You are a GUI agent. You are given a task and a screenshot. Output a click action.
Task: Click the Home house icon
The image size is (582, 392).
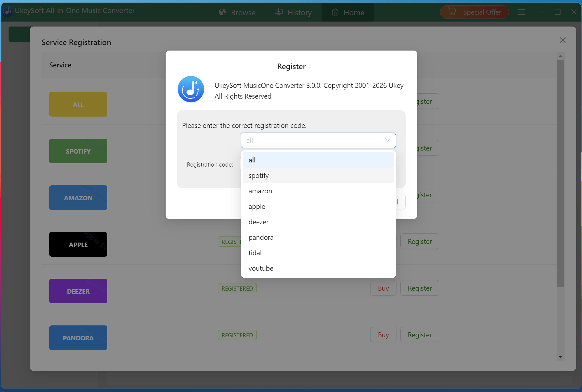pyautogui.click(x=335, y=12)
